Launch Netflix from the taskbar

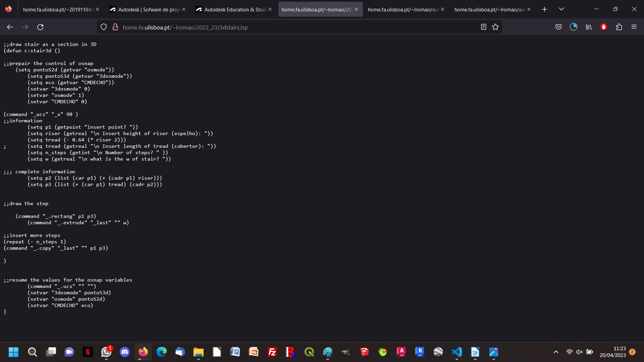[x=88, y=352]
